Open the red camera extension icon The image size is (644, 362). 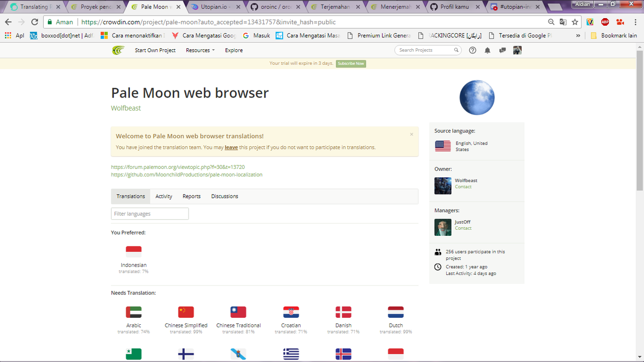pyautogui.click(x=620, y=22)
